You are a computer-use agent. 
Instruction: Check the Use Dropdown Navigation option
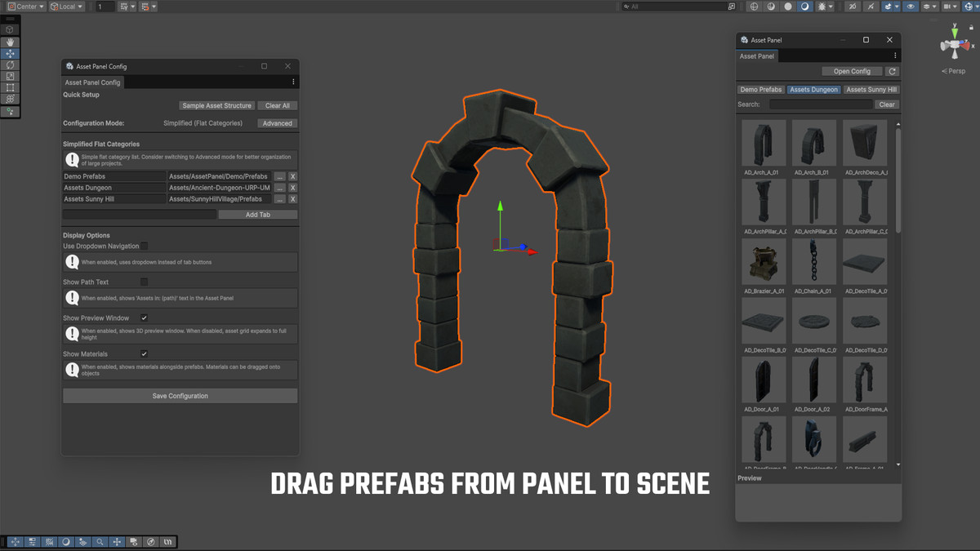click(x=144, y=246)
